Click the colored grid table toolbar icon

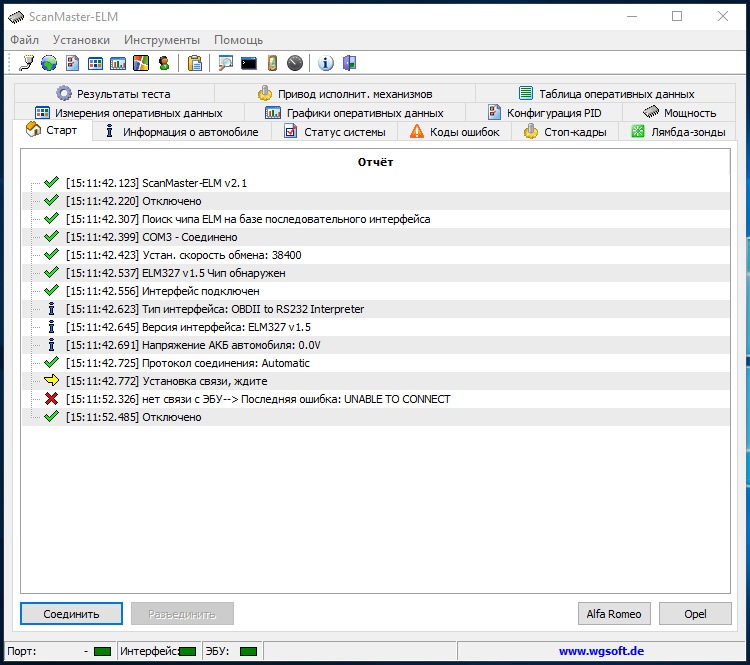(x=95, y=63)
